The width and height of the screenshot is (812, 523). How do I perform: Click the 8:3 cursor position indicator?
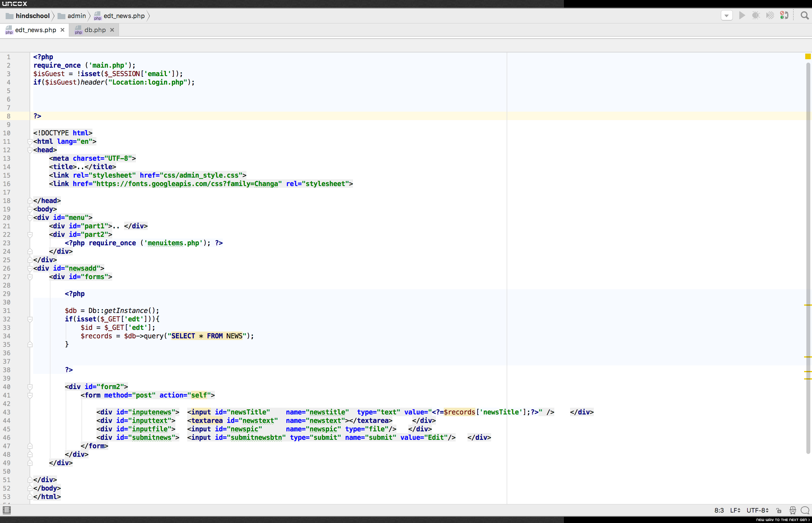[719, 510]
